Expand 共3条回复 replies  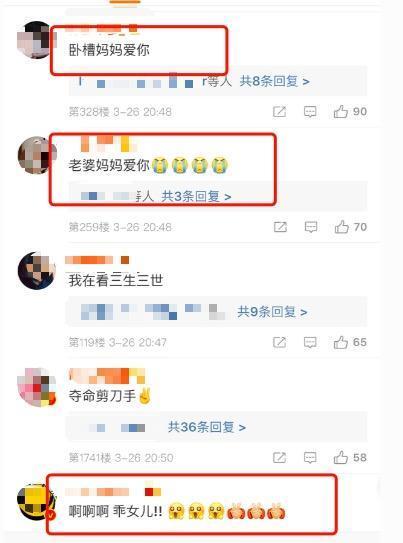point(196,197)
